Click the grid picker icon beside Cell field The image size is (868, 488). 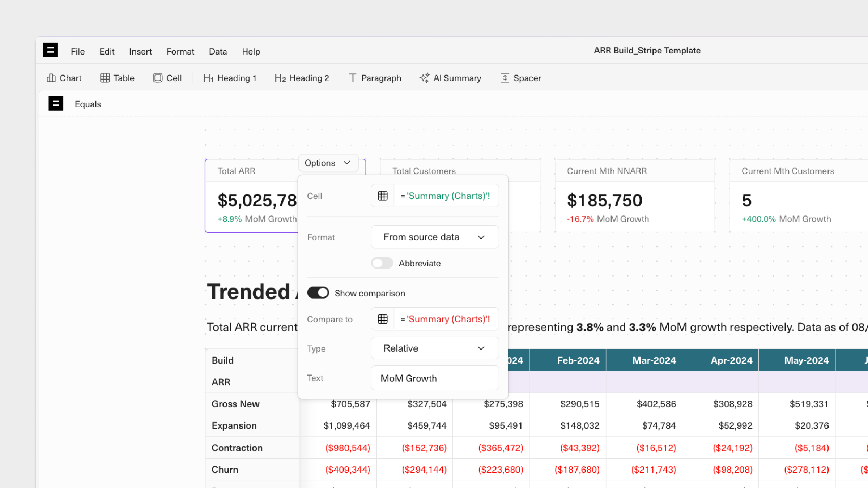pos(383,196)
